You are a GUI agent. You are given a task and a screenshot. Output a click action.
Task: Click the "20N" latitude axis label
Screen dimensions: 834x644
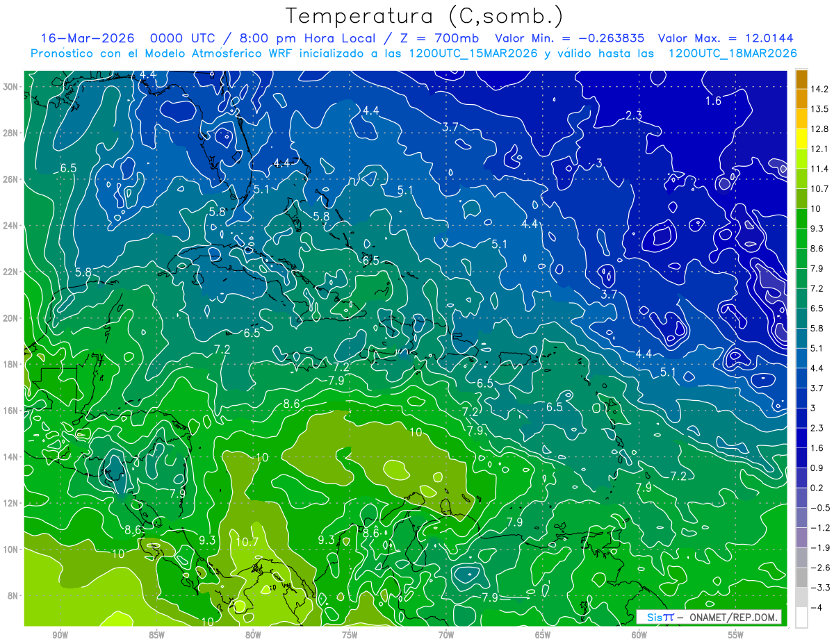tap(11, 318)
